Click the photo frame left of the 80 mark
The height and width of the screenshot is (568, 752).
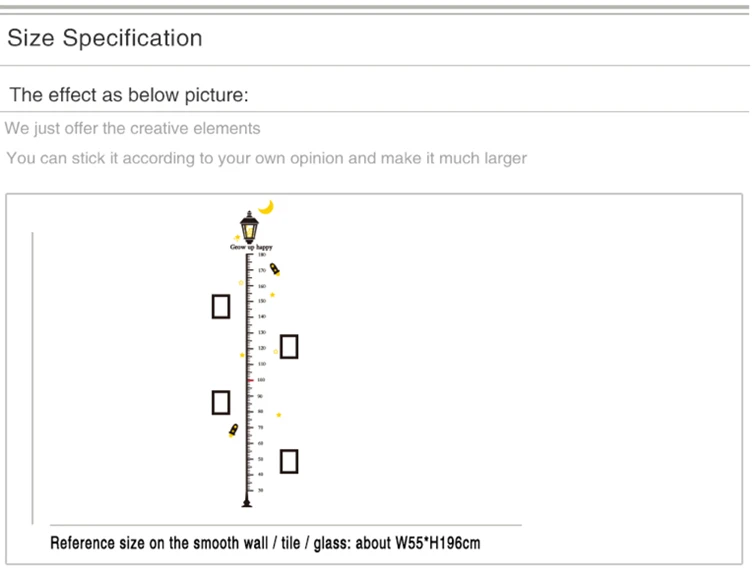pyautogui.click(x=221, y=402)
